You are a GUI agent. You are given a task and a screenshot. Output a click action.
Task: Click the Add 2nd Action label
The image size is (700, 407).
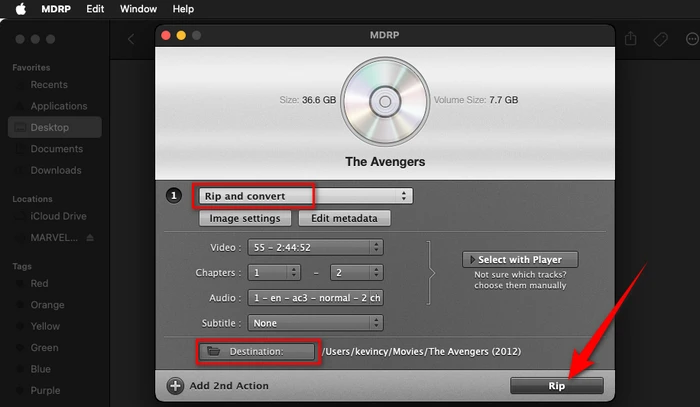click(229, 386)
